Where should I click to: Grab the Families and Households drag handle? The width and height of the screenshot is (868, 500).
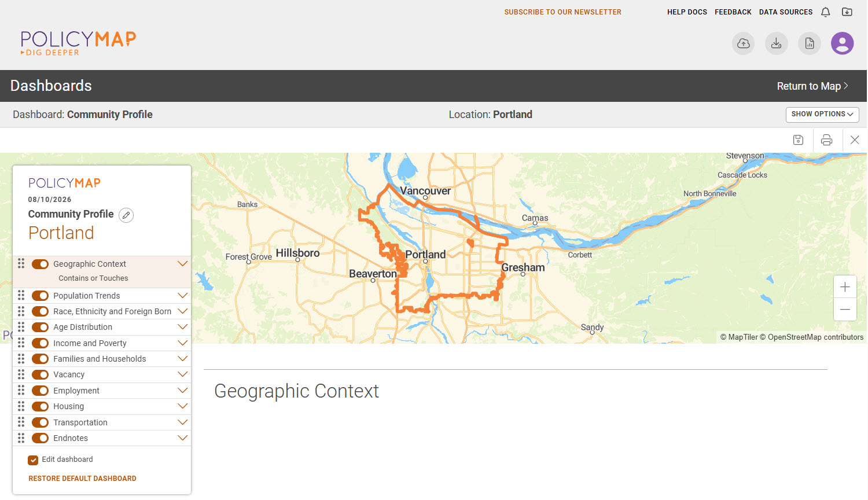pos(21,359)
